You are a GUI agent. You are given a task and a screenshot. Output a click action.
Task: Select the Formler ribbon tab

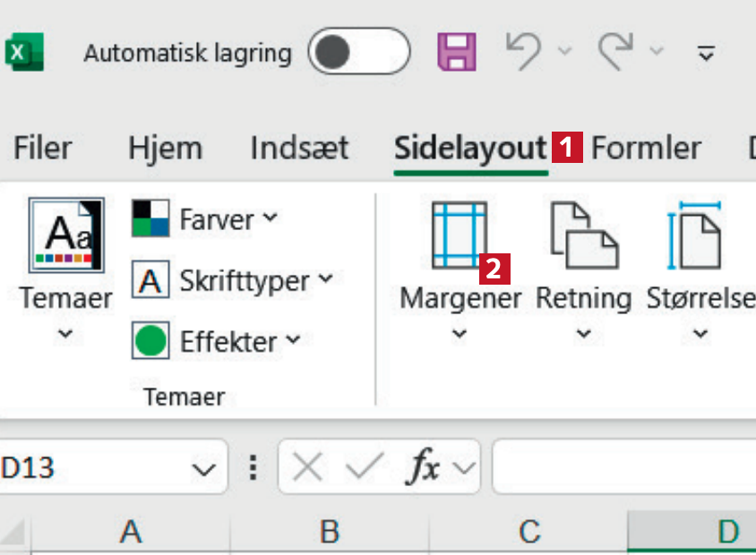[x=646, y=149]
